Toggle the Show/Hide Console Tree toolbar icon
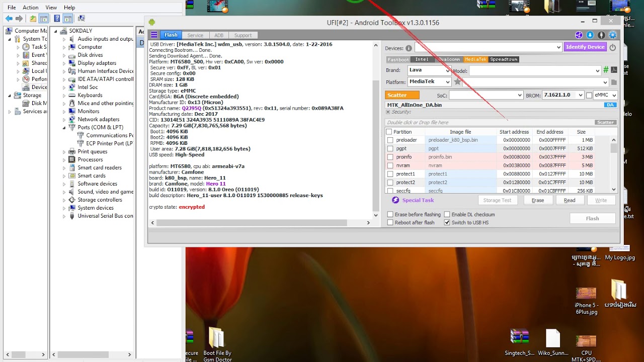644x362 pixels. 44,19
